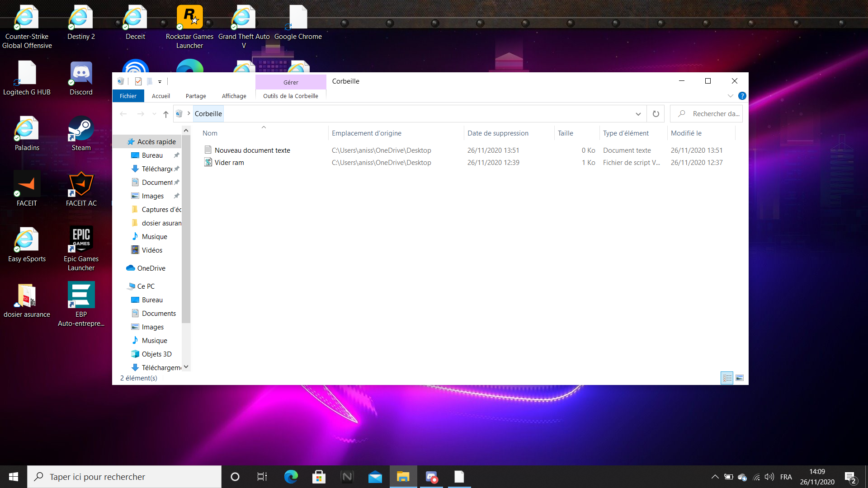Launch Epic Games Launcher from desktop
Viewport: 868px width, 488px height.
click(81, 249)
